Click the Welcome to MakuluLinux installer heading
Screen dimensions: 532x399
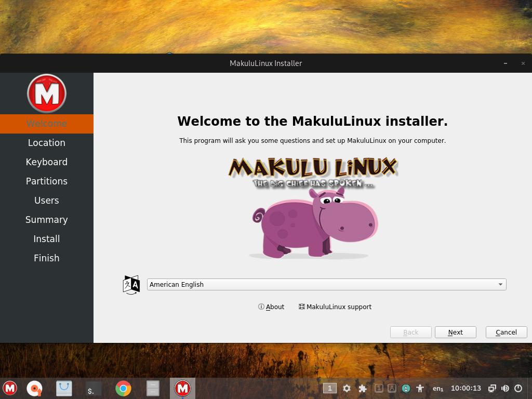(x=312, y=121)
